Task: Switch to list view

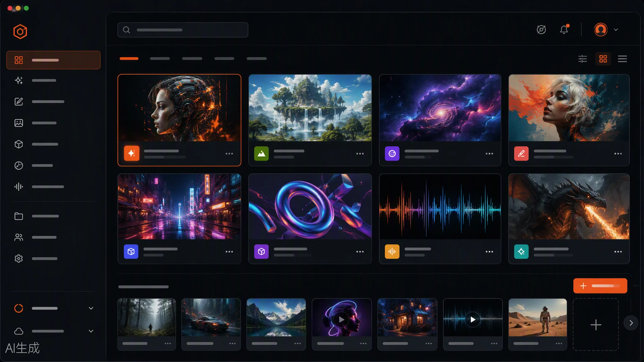Action: (622, 59)
